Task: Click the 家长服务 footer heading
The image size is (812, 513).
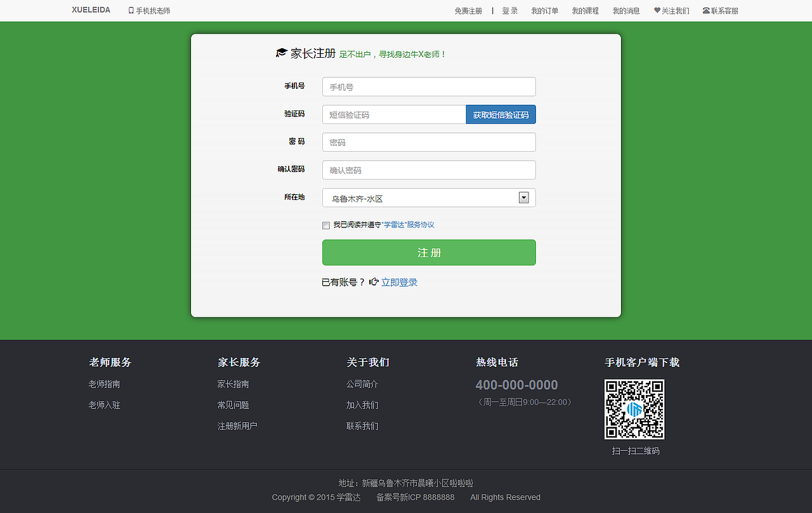Action: (239, 363)
